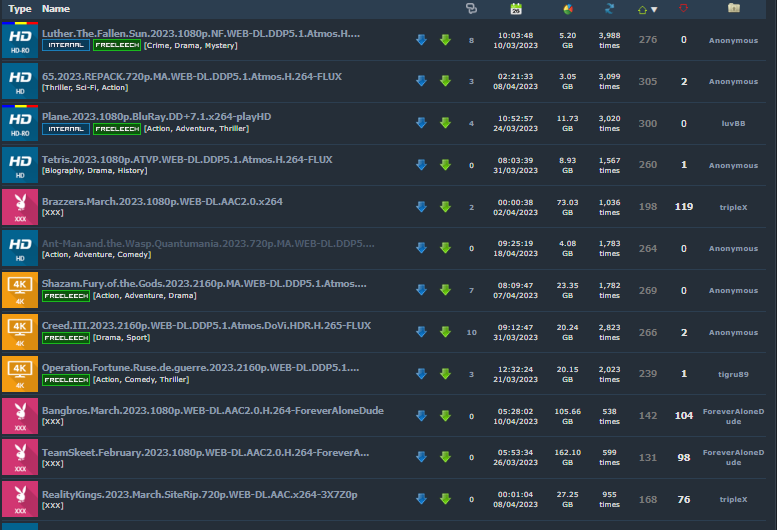Open Creed.III.2023.2160p torrent link

(206, 325)
